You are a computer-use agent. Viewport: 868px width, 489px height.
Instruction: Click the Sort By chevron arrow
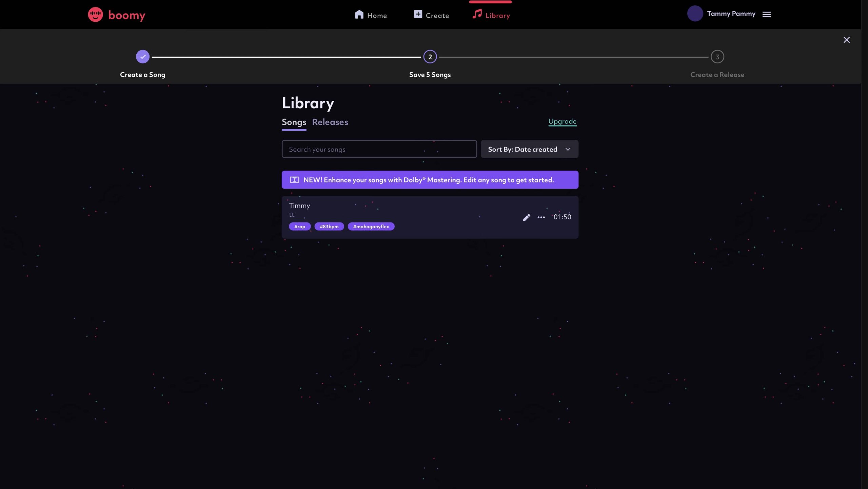pos(568,149)
